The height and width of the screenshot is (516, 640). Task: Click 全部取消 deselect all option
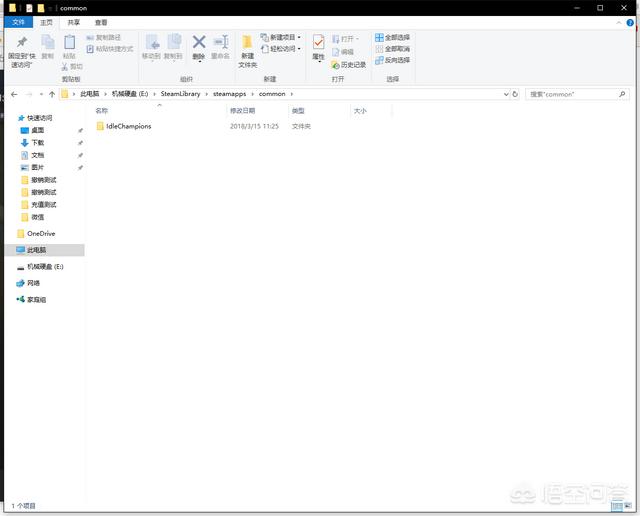(392, 49)
